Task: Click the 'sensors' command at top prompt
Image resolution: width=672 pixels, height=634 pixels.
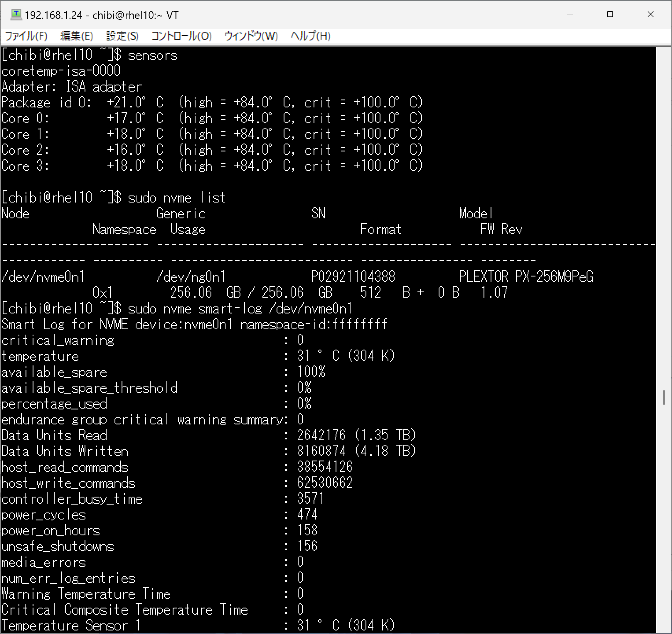Action: point(152,55)
